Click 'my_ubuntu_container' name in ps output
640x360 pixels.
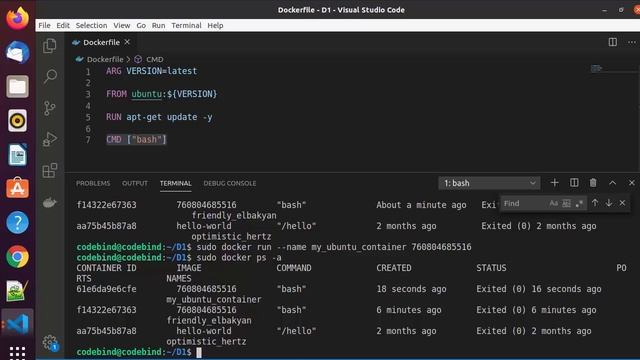(x=214, y=300)
